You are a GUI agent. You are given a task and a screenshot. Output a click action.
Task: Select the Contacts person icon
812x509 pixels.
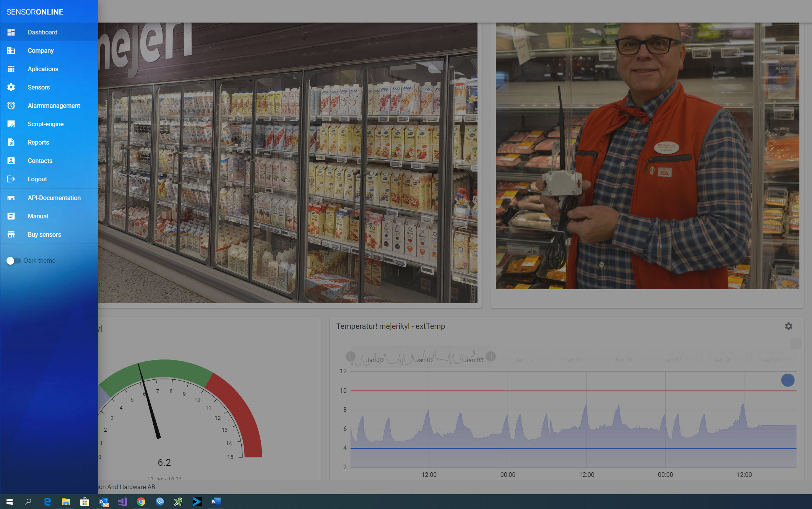click(11, 161)
